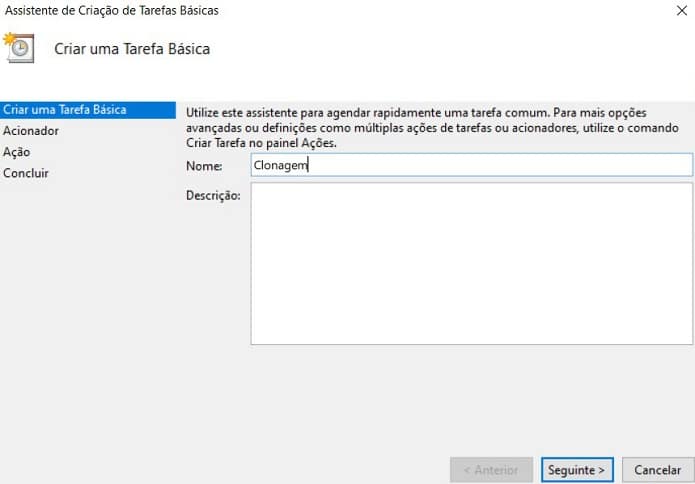Click the Descrição label
This screenshot has width=695, height=484.
click(213, 195)
